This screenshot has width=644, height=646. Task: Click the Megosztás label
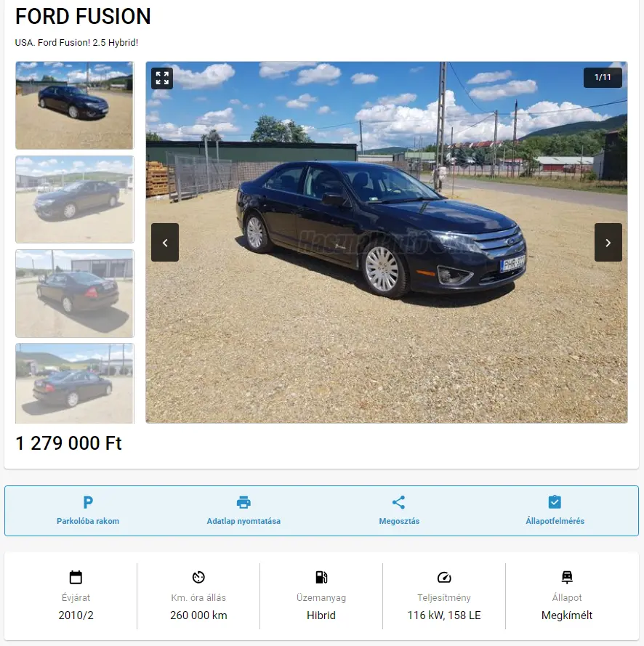tap(399, 521)
